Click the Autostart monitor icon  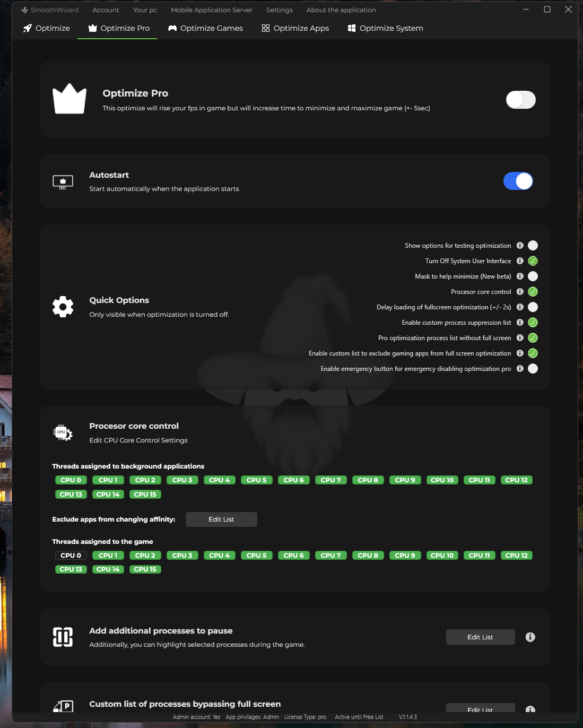(63, 181)
